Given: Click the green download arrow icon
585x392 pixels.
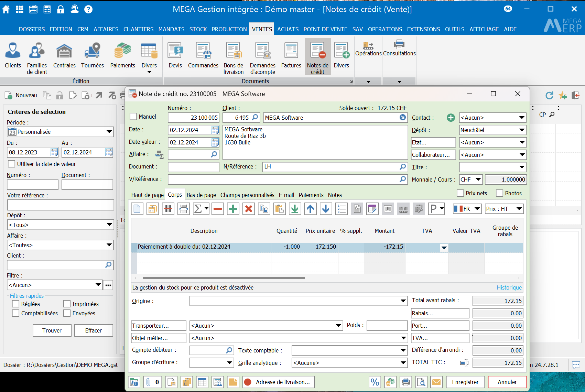Looking at the screenshot, I should 295,209.
